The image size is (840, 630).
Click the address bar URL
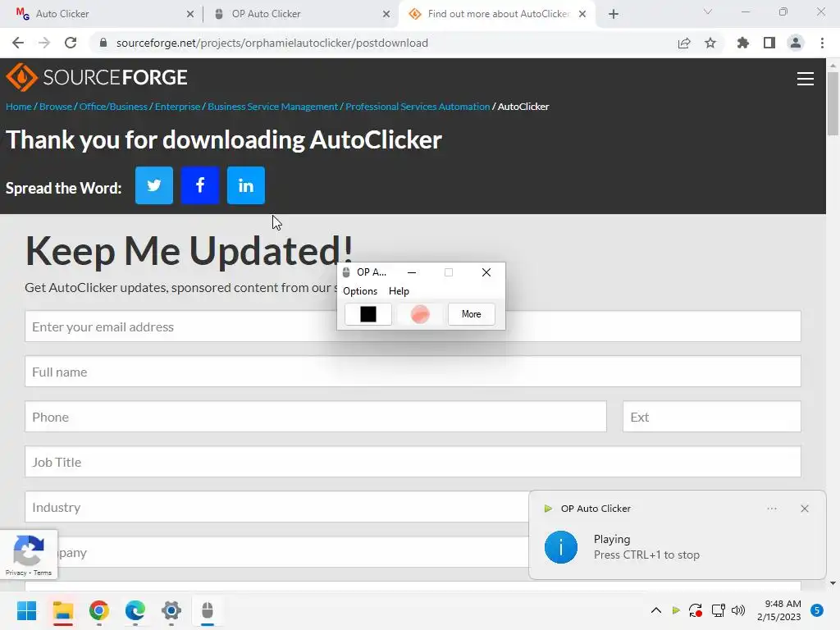(x=272, y=43)
